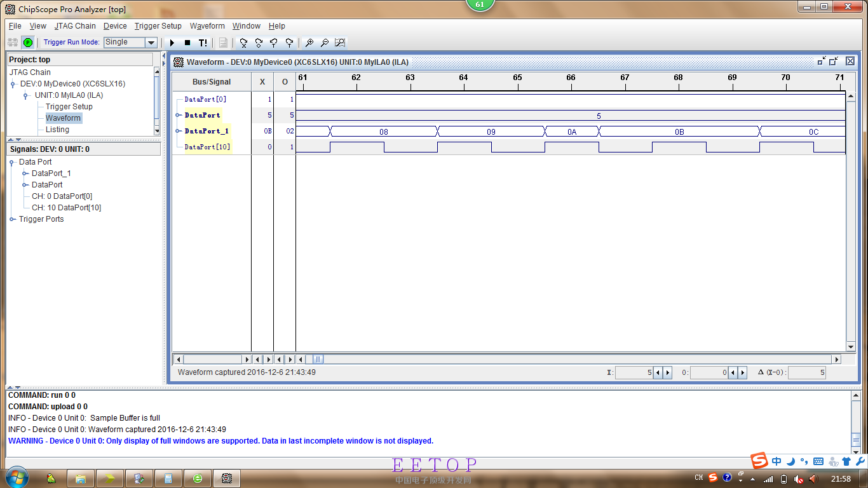Expand the Trigger Ports node
This screenshot has width=868, height=488.
(13, 219)
